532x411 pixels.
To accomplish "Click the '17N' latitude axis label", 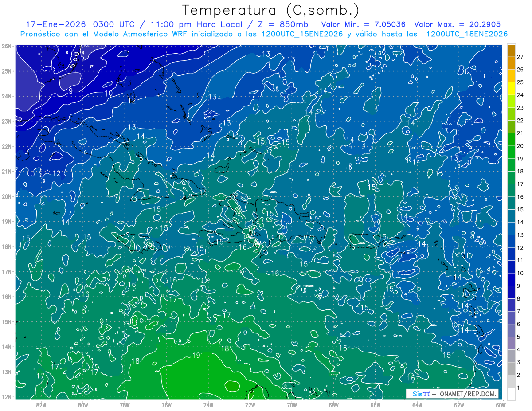I will coord(7,271).
